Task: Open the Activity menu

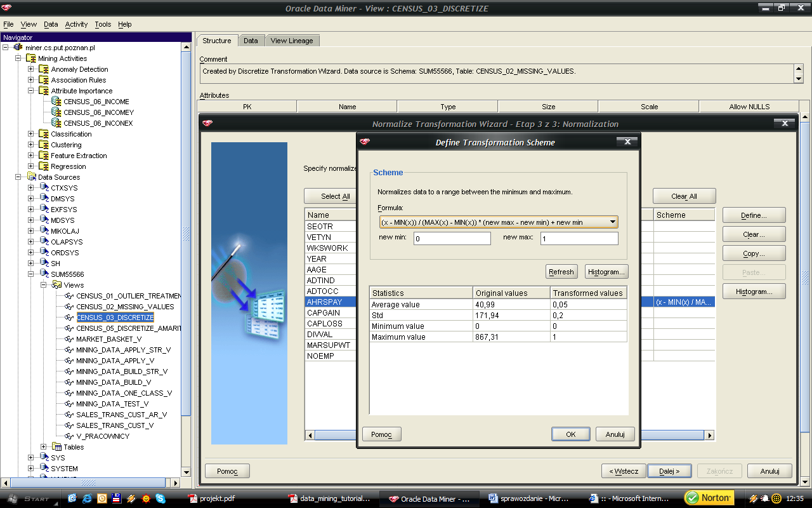Action: [76, 24]
